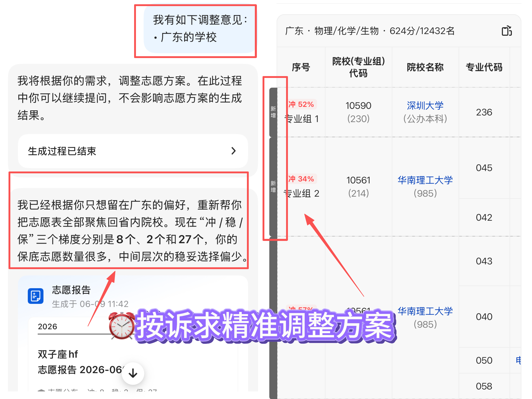Image resolution: width=532 pixels, height=399 pixels.
Task: Tap the 冲 52% probability tag
Action: (301, 104)
